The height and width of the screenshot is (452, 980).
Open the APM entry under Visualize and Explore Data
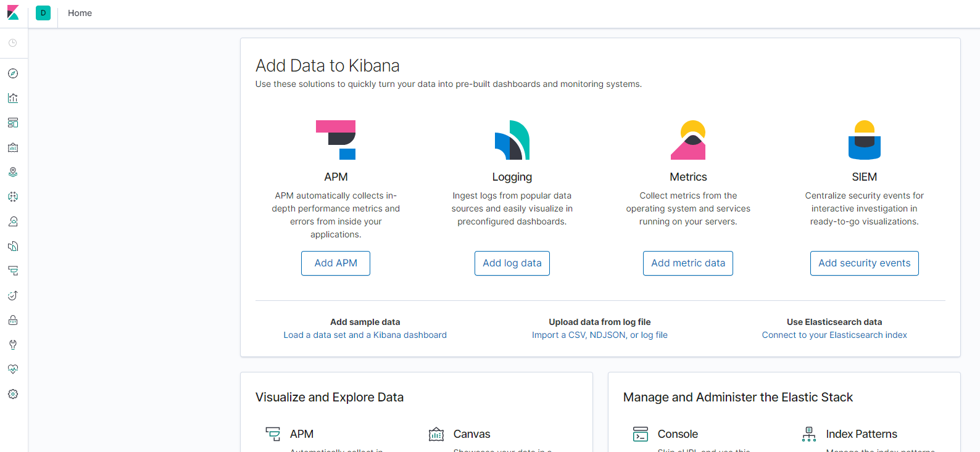(302, 434)
